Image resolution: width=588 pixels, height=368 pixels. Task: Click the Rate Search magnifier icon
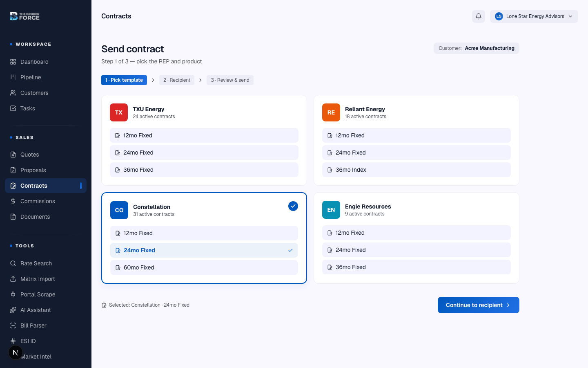(13, 263)
